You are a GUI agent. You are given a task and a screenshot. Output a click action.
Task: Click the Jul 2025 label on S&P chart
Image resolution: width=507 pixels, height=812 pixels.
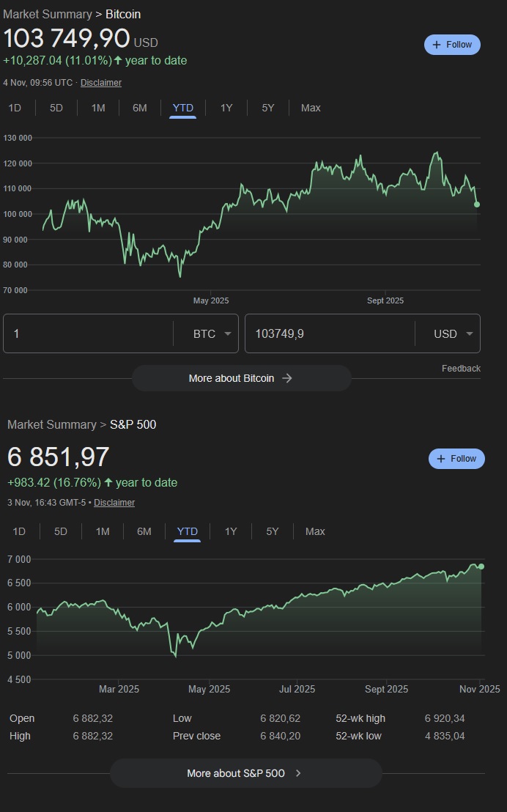(x=297, y=690)
